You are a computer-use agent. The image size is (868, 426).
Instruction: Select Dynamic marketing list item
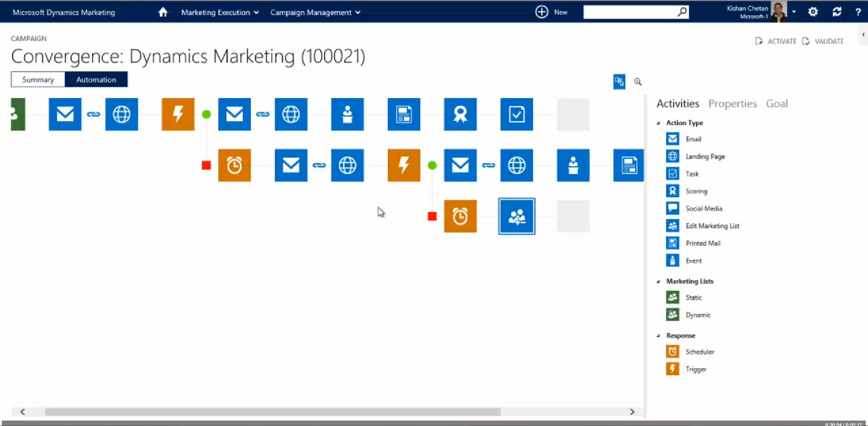pos(688,315)
